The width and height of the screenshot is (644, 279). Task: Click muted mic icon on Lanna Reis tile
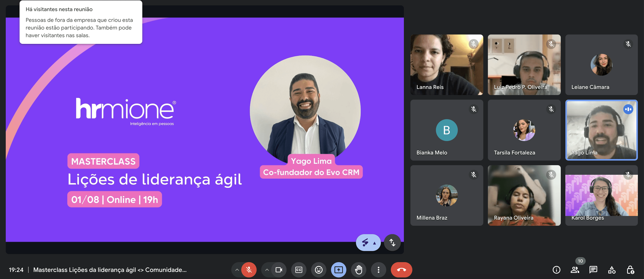coord(474,44)
